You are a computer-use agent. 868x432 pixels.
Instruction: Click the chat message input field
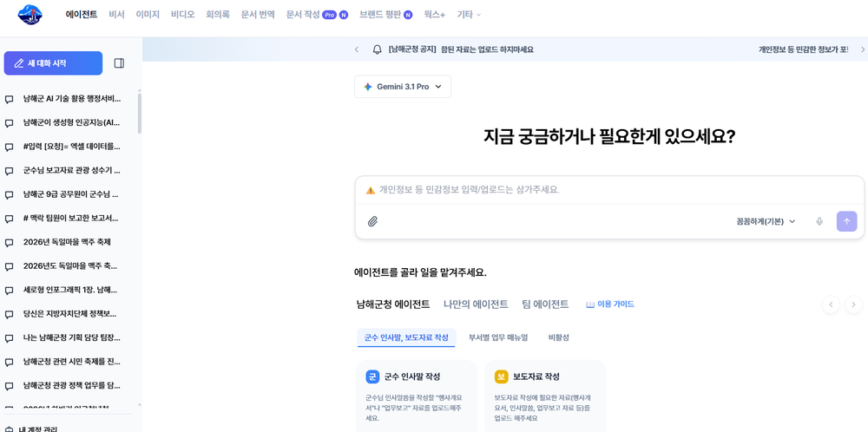point(609,190)
